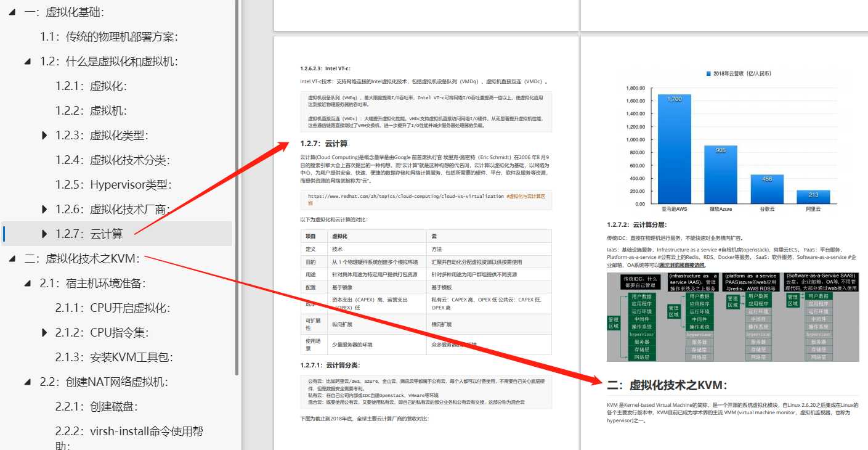This screenshot has width=868, height=450.
Task: Collapse the 2.2 创建NAT网络虚拟机 arrow
Action: click(28, 382)
